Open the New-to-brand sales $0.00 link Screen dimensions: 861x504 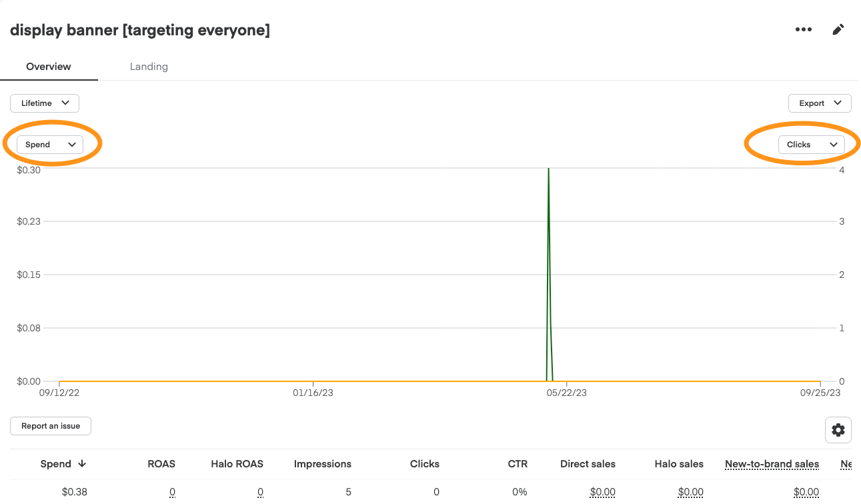(x=806, y=491)
